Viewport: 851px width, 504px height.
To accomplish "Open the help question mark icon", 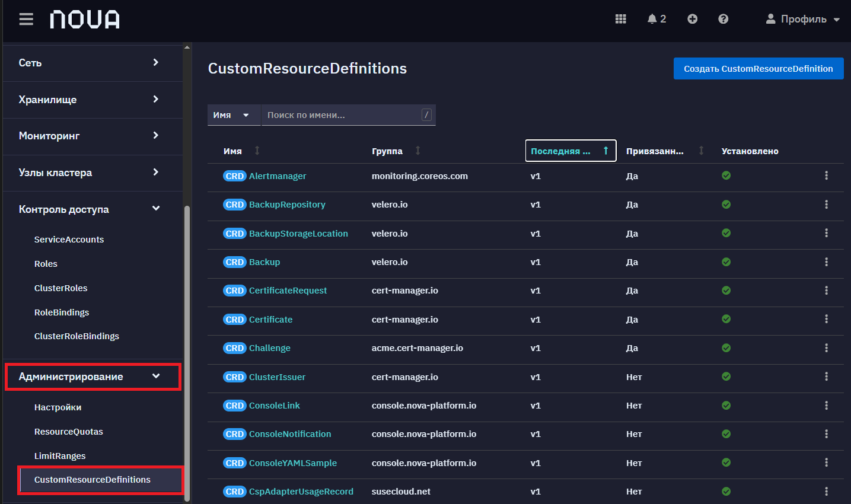I will 723,19.
